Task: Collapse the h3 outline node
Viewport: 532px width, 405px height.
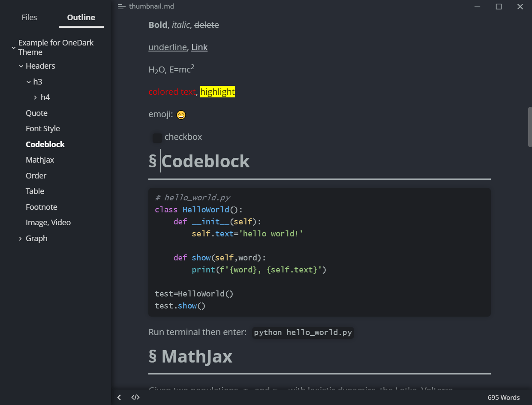Action: click(28, 82)
